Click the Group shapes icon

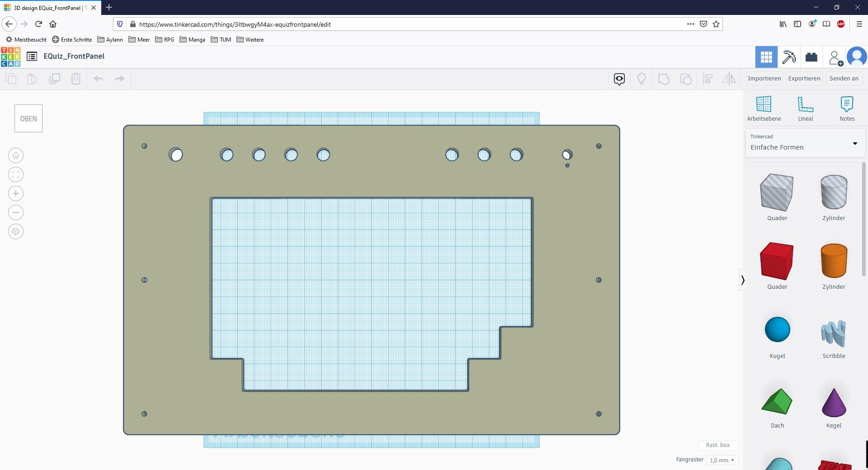tap(664, 79)
